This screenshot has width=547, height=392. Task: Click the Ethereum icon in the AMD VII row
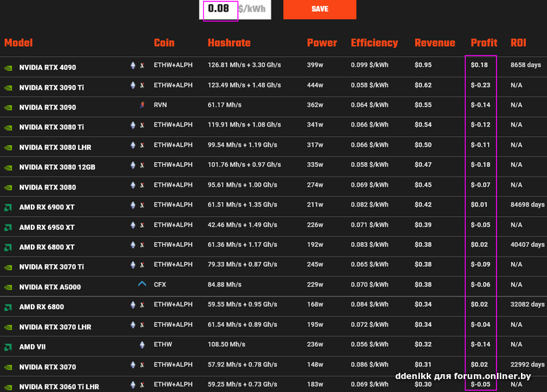coord(142,345)
